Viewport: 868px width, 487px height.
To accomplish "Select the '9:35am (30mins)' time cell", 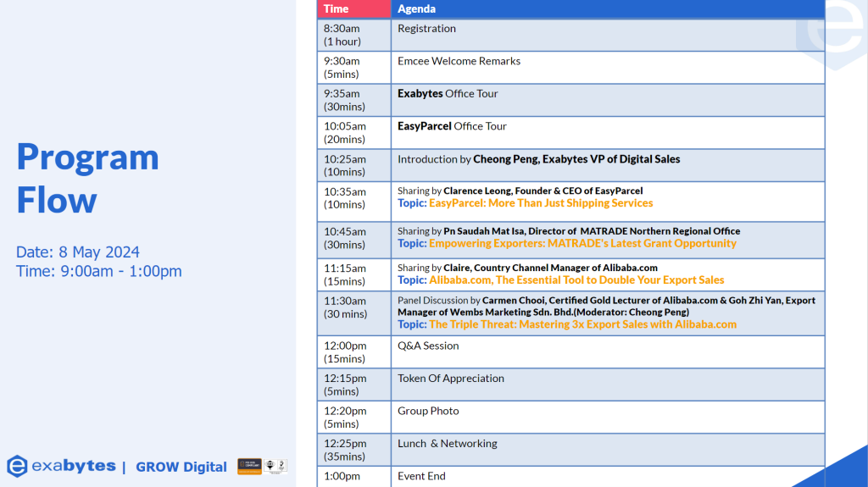I will coord(353,100).
